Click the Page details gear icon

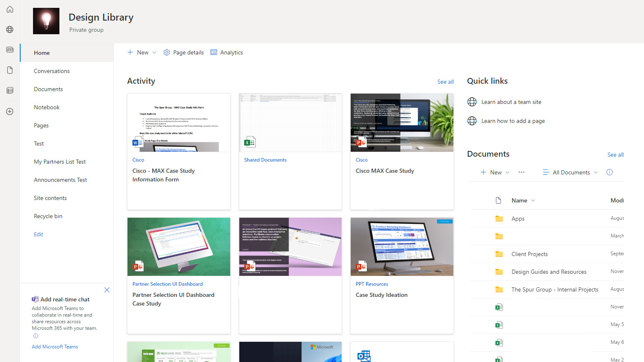pyautogui.click(x=167, y=52)
